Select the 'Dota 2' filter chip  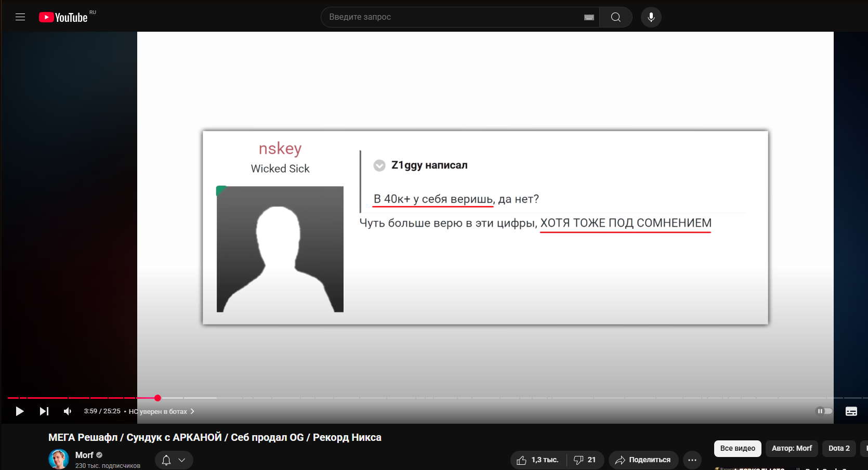coord(839,448)
